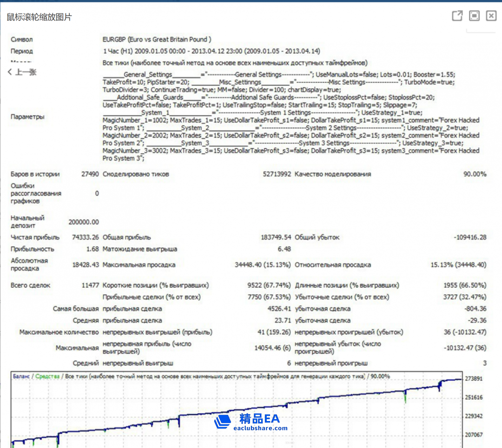
Task: Click the Средства legend label on chart
Action: [x=47, y=376]
